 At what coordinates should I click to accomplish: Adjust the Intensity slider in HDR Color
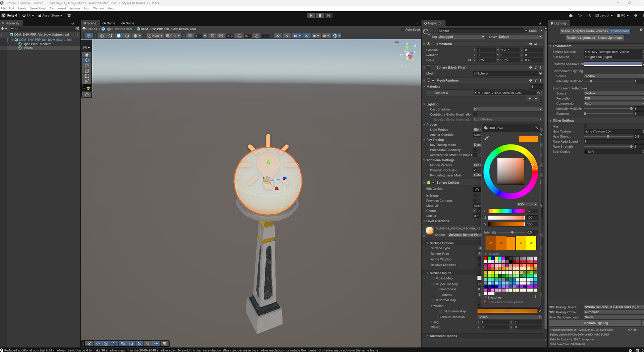512,232
